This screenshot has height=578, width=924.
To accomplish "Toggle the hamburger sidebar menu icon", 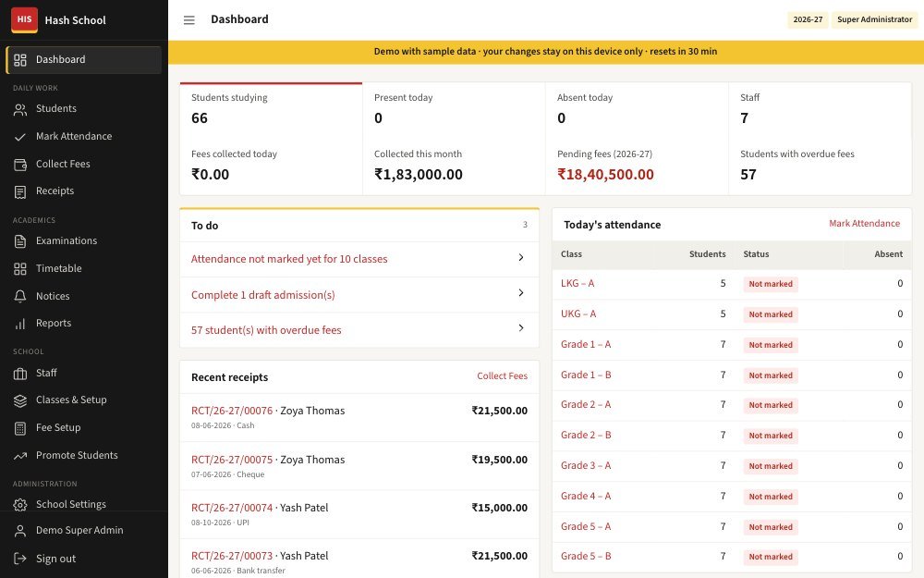I will coord(189,20).
